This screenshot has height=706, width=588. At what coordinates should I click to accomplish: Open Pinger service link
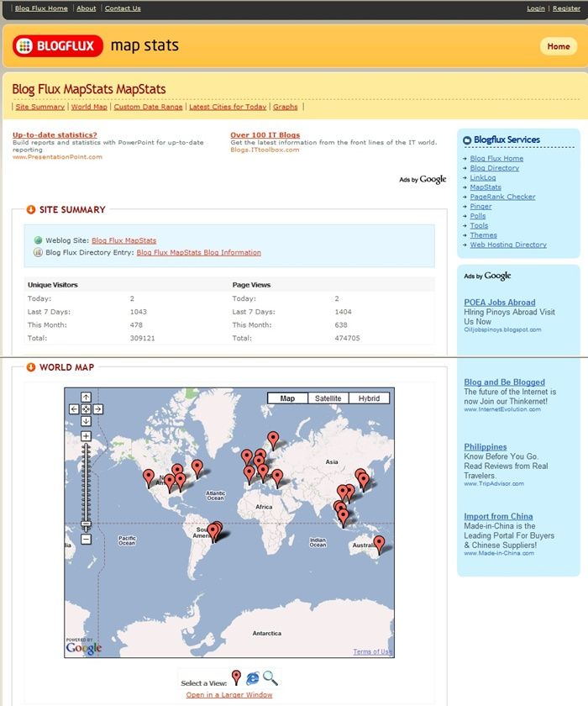[x=480, y=206]
